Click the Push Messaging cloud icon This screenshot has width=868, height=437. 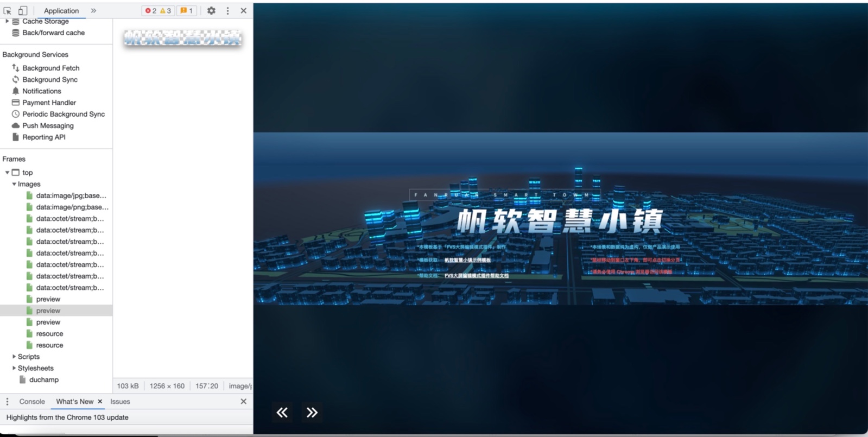click(15, 125)
